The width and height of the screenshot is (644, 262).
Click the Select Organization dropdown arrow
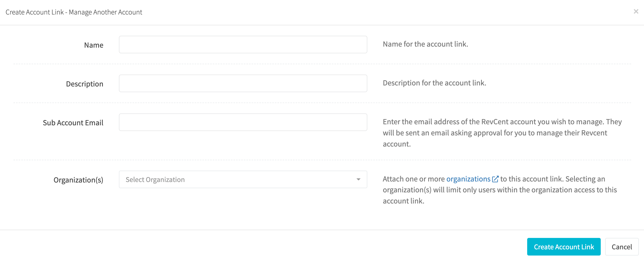(359, 179)
